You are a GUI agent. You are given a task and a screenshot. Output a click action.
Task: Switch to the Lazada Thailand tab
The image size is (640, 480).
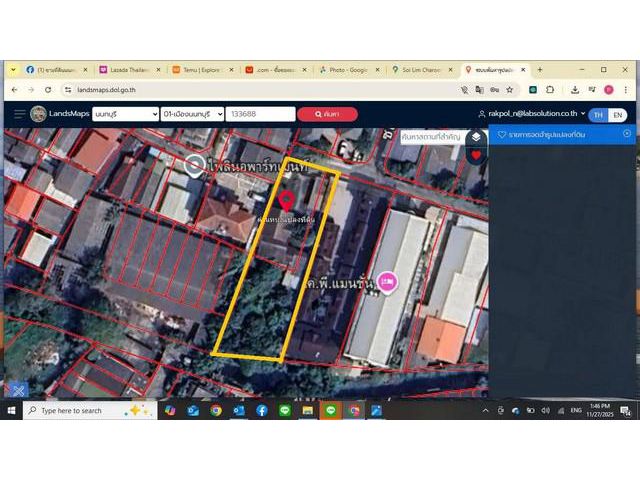(x=128, y=70)
